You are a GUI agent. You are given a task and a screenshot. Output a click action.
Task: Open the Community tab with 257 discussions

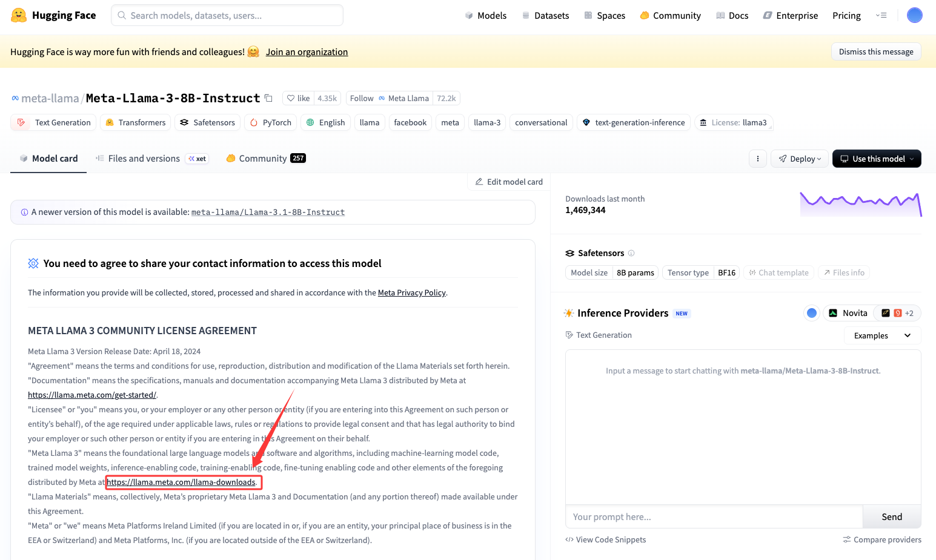265,159
